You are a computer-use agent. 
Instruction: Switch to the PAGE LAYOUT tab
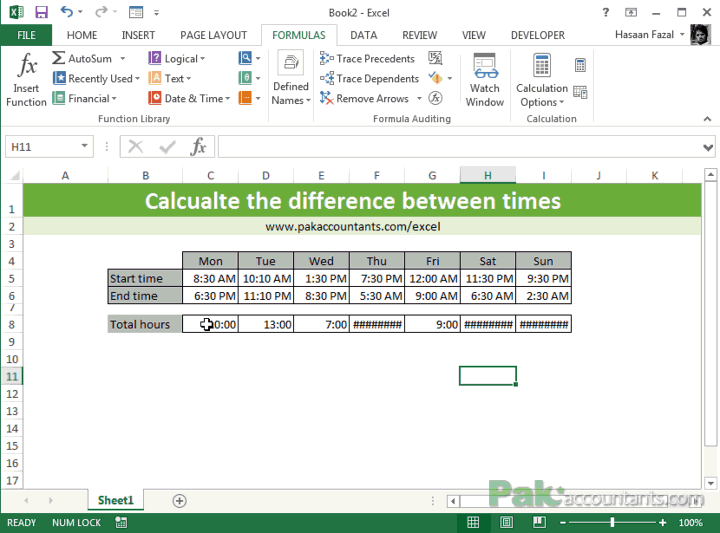coord(213,35)
